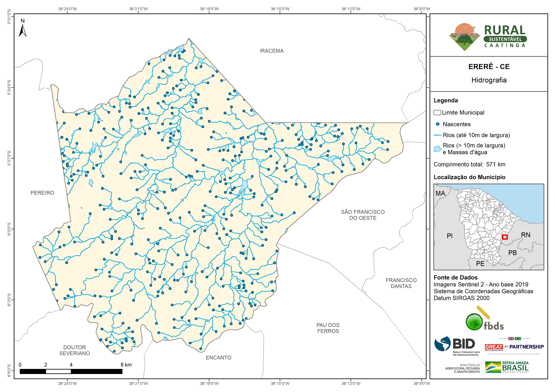The height and width of the screenshot is (392, 555).
Task: Click the water mass polygon legend symbol
Action: (437, 149)
